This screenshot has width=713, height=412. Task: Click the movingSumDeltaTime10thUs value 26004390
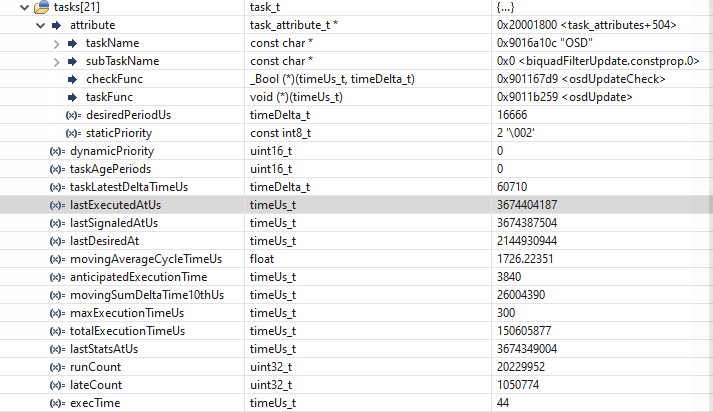[521, 295]
